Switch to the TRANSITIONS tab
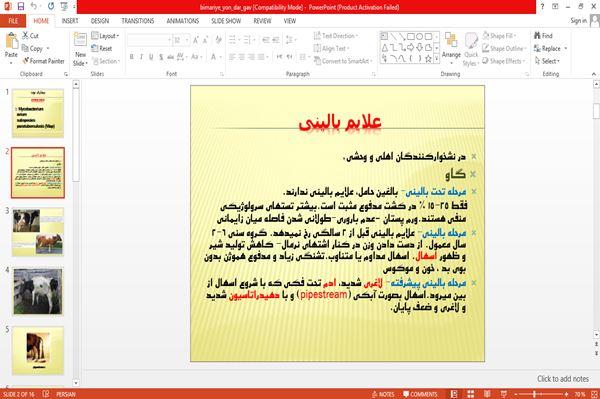The image size is (600, 399). pyautogui.click(x=138, y=21)
